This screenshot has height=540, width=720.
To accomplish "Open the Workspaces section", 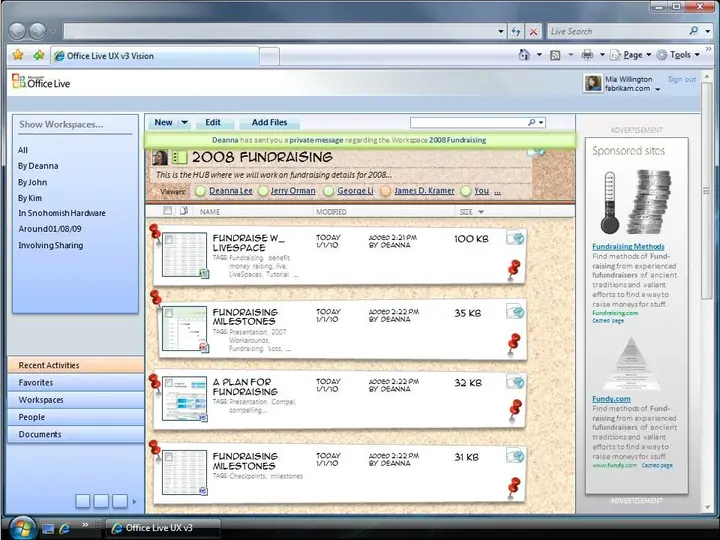I will click(x=75, y=399).
